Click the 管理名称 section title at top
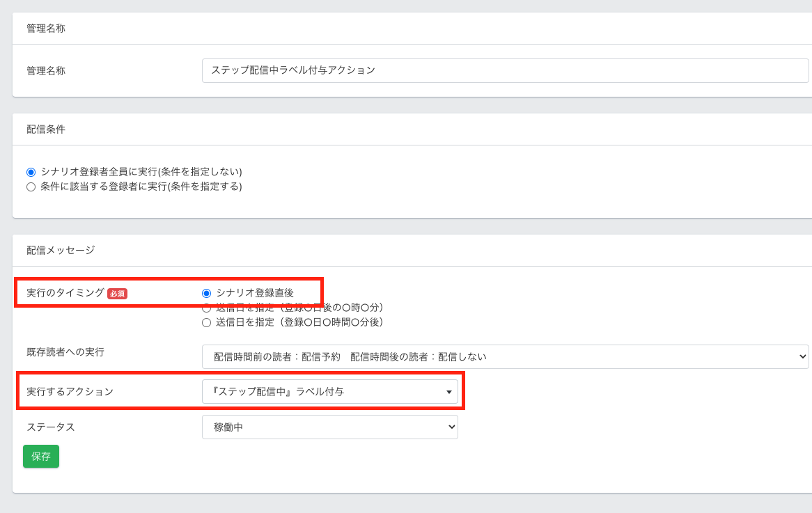Viewport: 812px width, 513px height. [46, 29]
